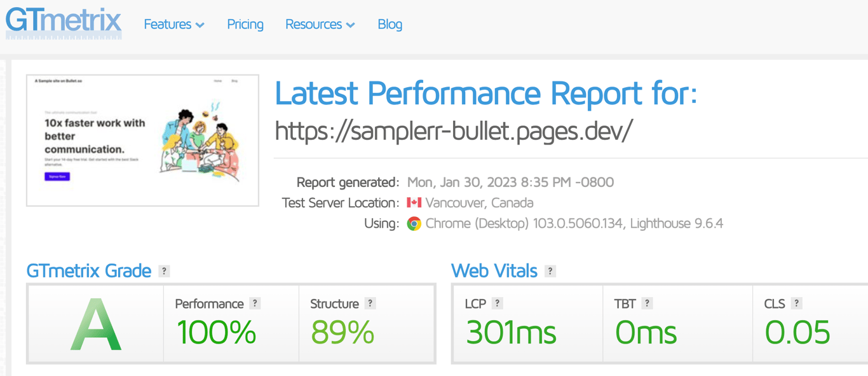Click the Chrome (Desktop) 103.0.5060.134 text

click(x=524, y=223)
